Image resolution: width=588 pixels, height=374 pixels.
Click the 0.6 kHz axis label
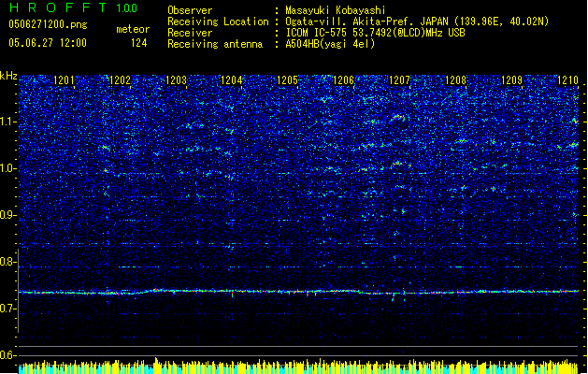[x=7, y=355]
